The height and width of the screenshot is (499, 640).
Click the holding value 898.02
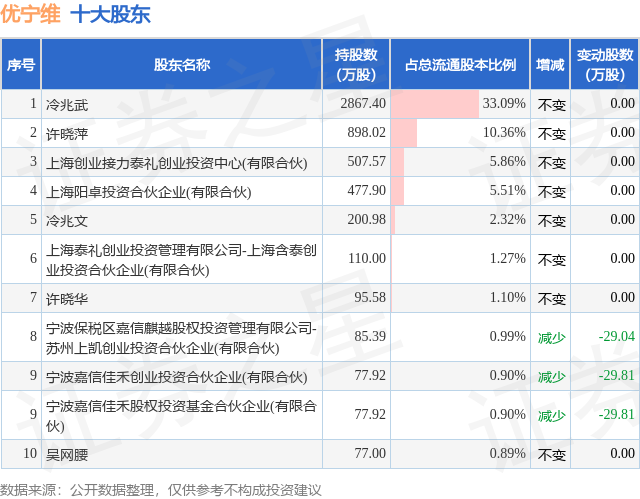coord(367,132)
